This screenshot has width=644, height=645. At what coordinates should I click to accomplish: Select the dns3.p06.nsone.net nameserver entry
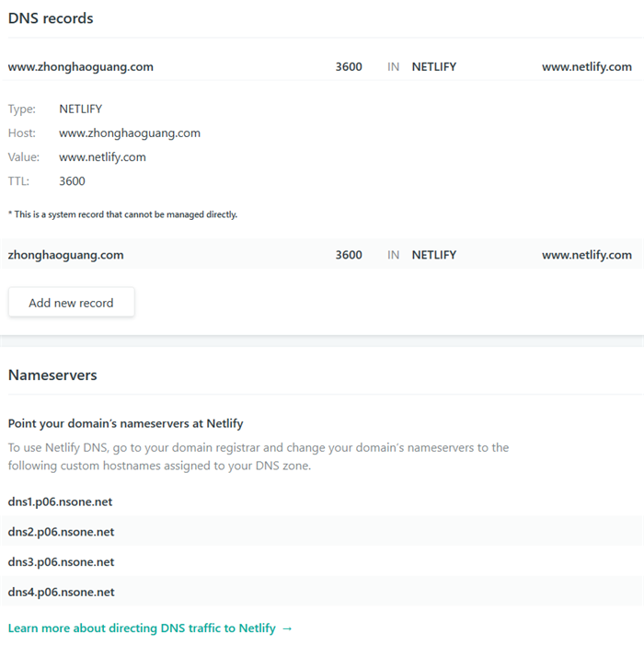point(61,562)
